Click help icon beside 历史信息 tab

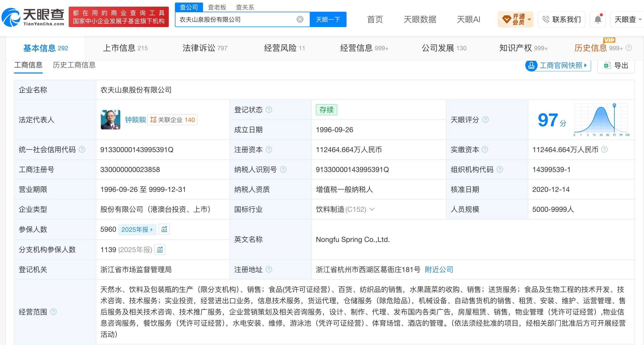[x=629, y=48]
